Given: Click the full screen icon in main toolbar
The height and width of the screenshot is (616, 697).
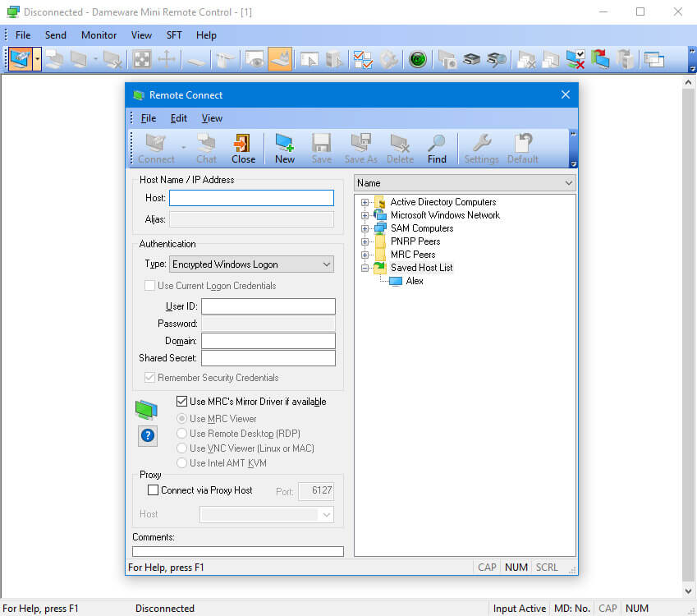Looking at the screenshot, I should [142, 59].
